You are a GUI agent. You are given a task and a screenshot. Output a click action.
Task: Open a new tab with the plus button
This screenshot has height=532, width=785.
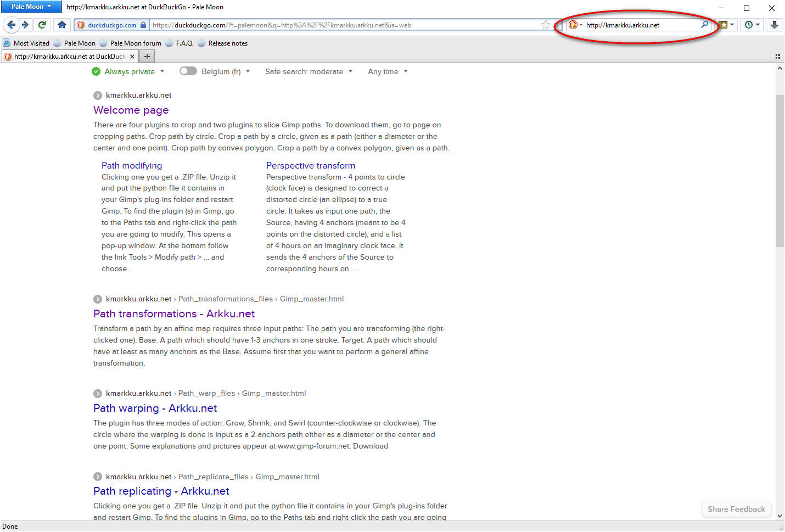coord(147,57)
